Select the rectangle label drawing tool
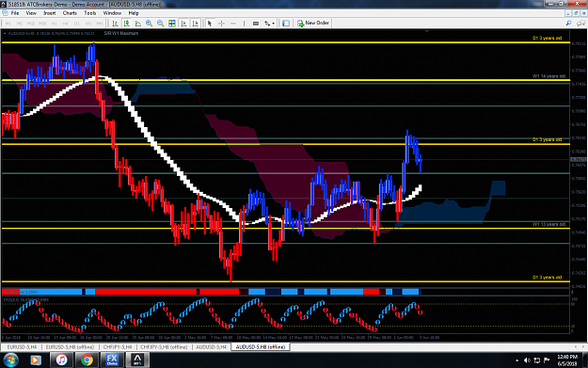The height and width of the screenshot is (368, 588). tap(256, 24)
